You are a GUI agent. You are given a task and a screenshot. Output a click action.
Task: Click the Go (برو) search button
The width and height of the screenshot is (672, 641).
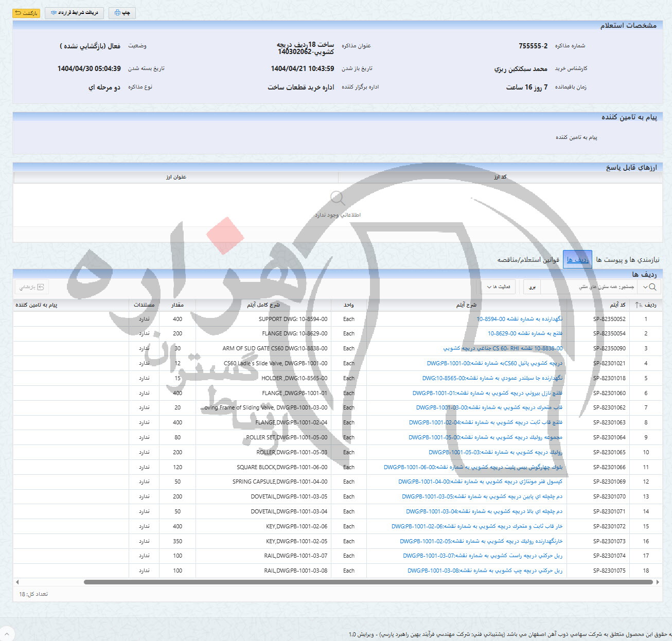(532, 287)
